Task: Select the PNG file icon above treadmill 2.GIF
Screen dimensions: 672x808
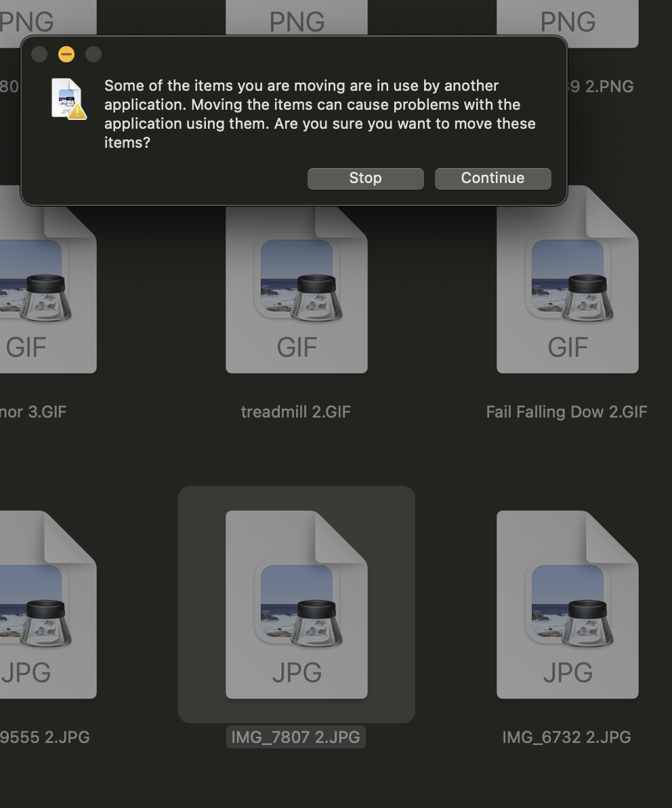Action: pyautogui.click(x=297, y=18)
